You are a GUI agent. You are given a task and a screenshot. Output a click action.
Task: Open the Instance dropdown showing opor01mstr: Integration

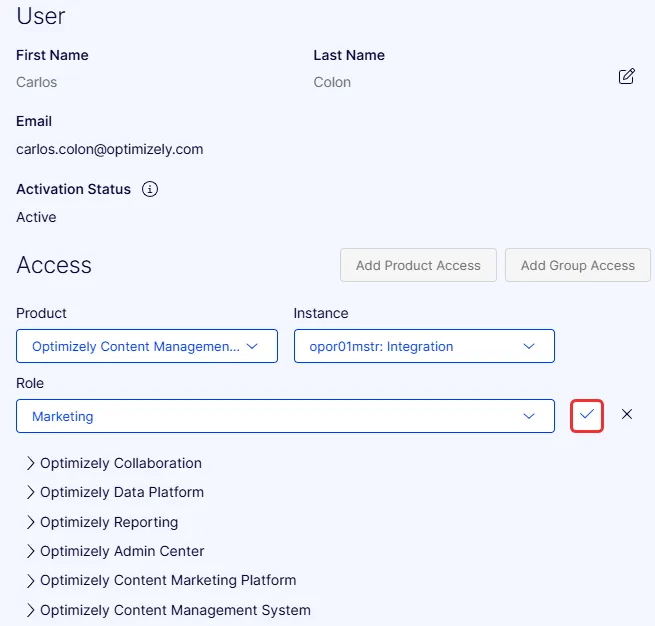tap(424, 346)
